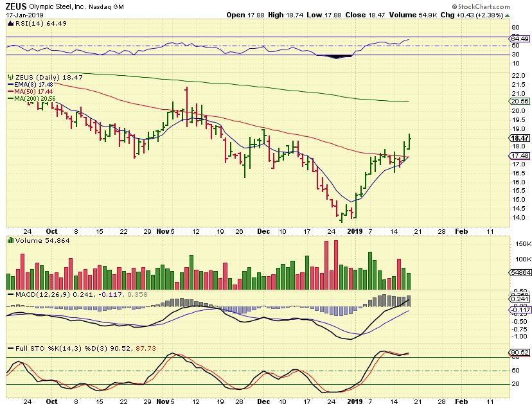Click the 'Olympic Steel, Inc.' company name
The image size is (532, 404).
pos(58,6)
